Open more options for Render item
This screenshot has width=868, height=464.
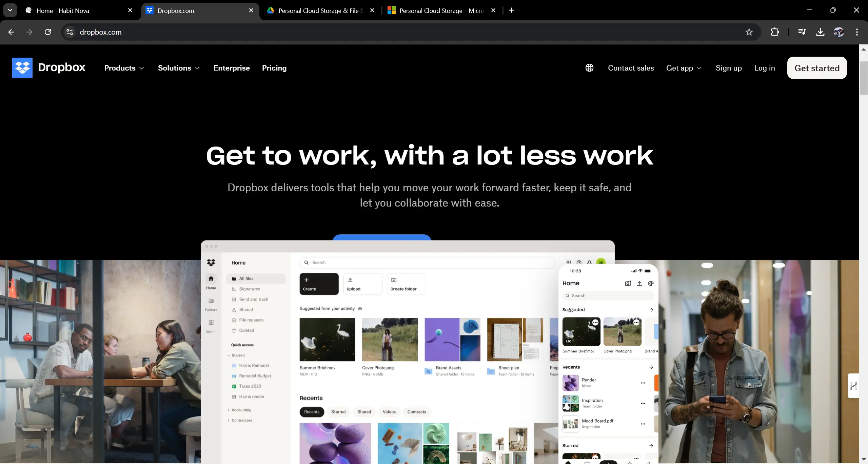coord(643,383)
